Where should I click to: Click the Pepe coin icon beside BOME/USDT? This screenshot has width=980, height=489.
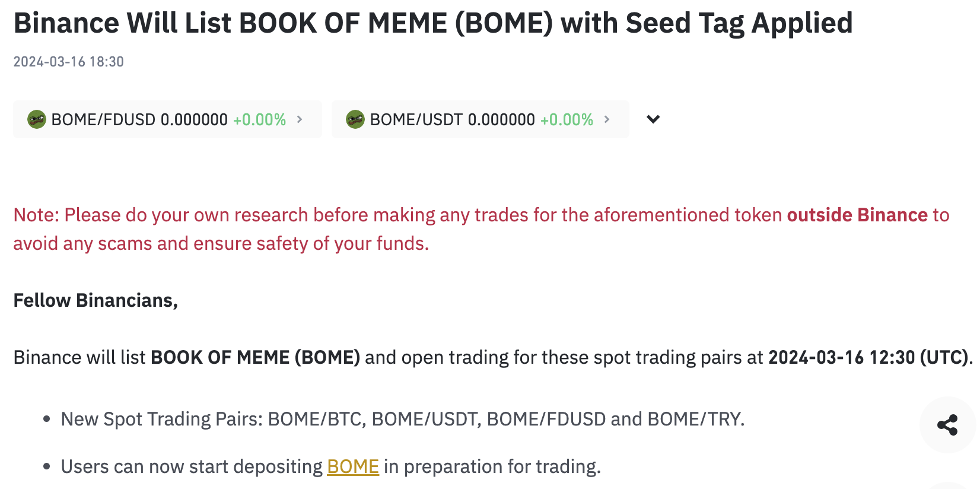(355, 119)
